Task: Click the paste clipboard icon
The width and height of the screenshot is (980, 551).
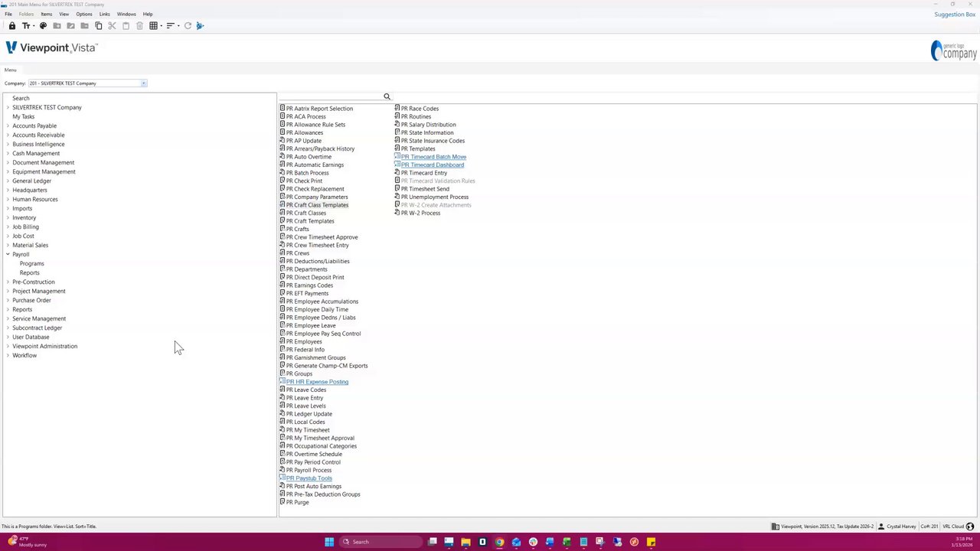Action: point(126,26)
